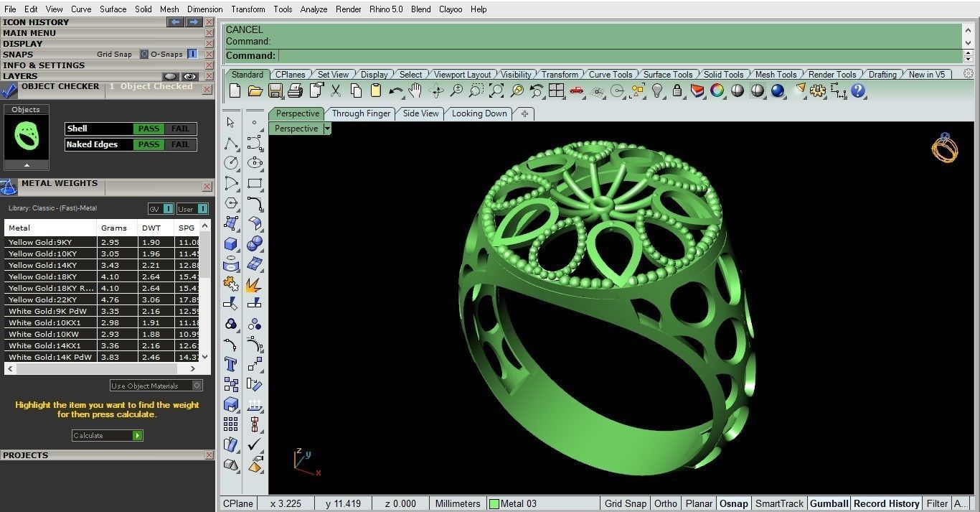The image size is (980, 512).
Task: Switch to the Looking Down viewport tab
Action: 479,113
